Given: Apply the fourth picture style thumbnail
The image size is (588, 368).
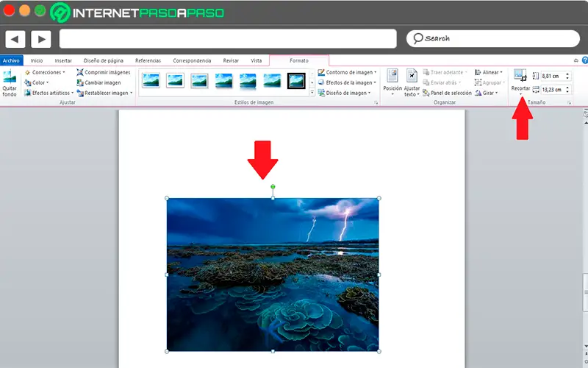Looking at the screenshot, I should [x=223, y=80].
